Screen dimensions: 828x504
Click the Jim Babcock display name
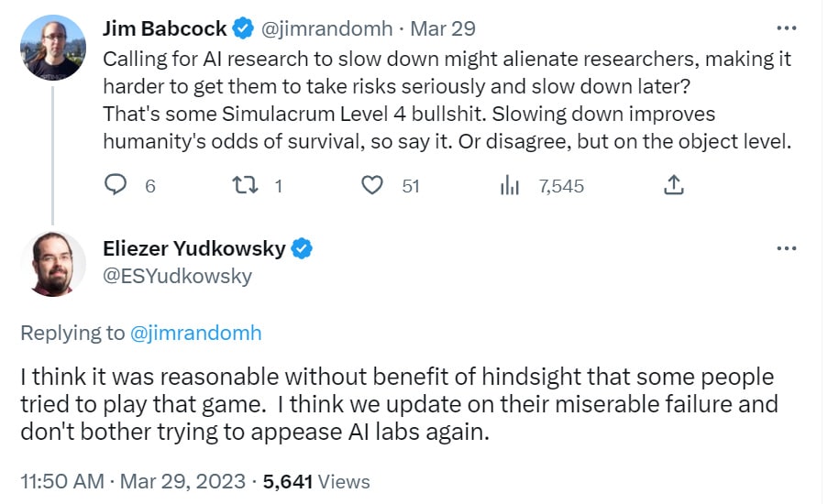click(x=165, y=28)
